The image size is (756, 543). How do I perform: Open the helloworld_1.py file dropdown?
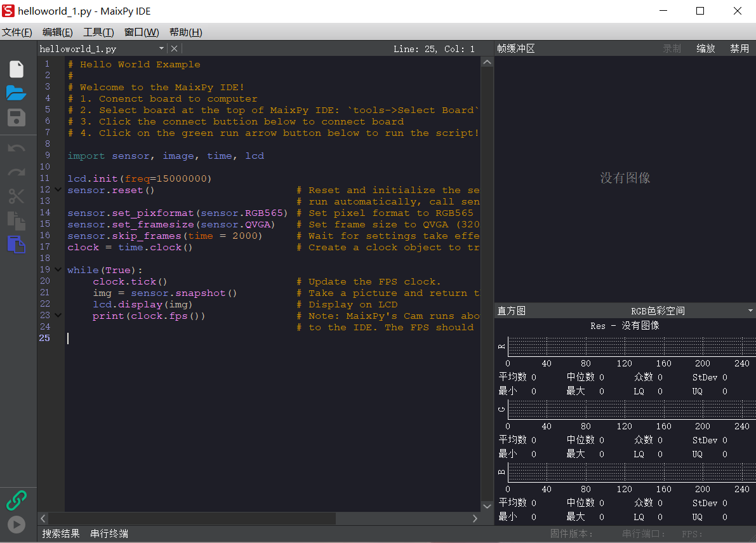click(x=161, y=49)
